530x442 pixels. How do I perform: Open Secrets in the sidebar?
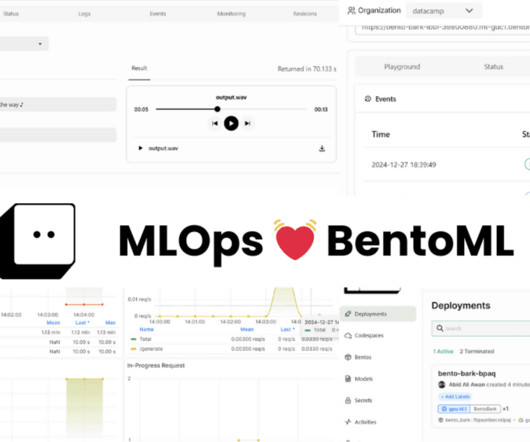point(358,400)
